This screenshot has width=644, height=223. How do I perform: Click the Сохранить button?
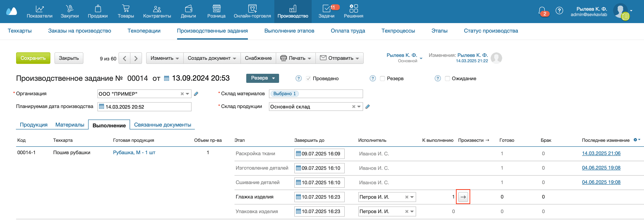[33, 58]
